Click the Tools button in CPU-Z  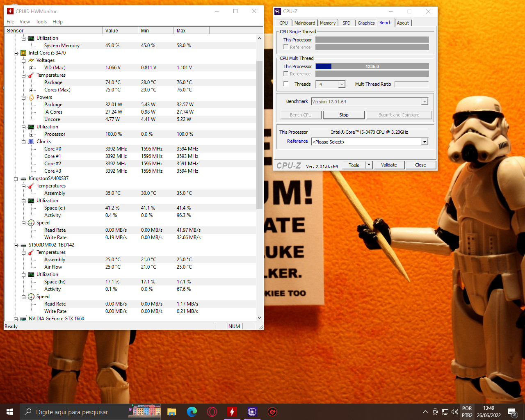click(x=354, y=165)
